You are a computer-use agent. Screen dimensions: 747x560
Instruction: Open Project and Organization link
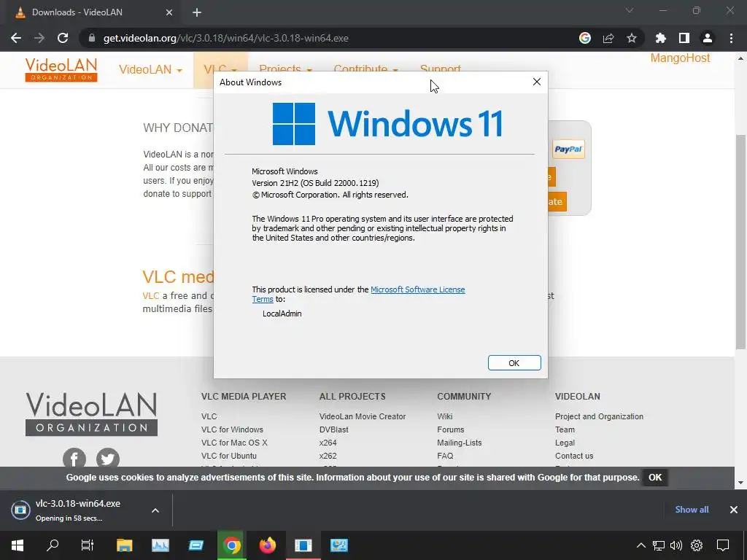599,416
